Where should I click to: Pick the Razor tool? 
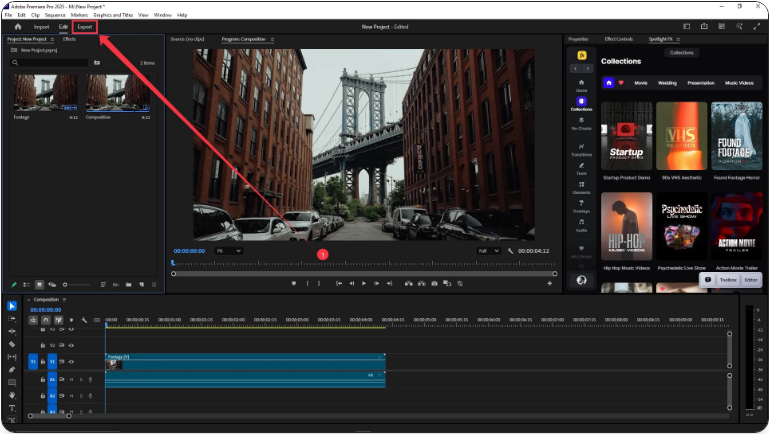click(x=12, y=344)
